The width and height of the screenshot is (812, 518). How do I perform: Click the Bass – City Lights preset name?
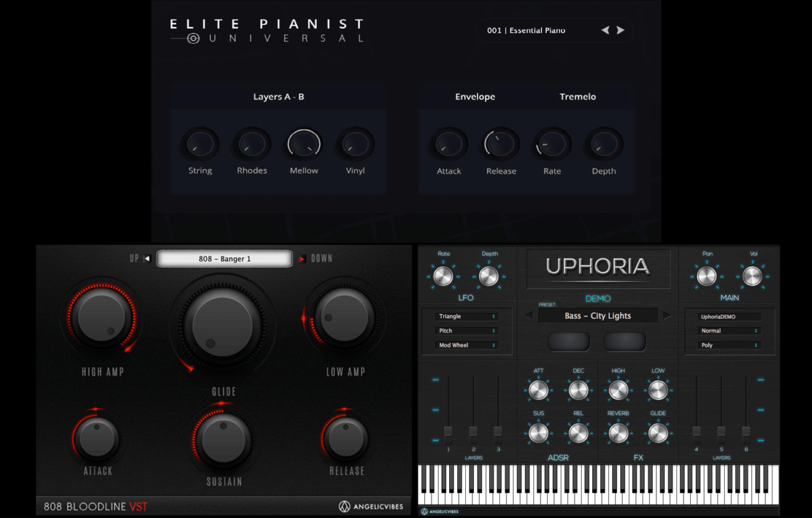click(x=598, y=316)
